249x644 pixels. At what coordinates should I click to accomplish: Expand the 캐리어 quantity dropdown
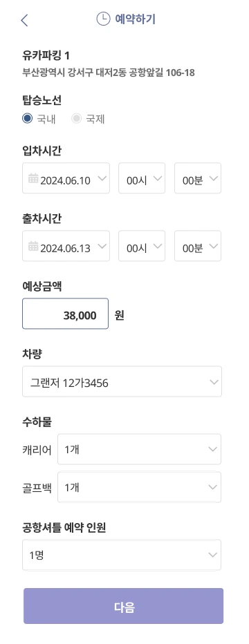139,449
